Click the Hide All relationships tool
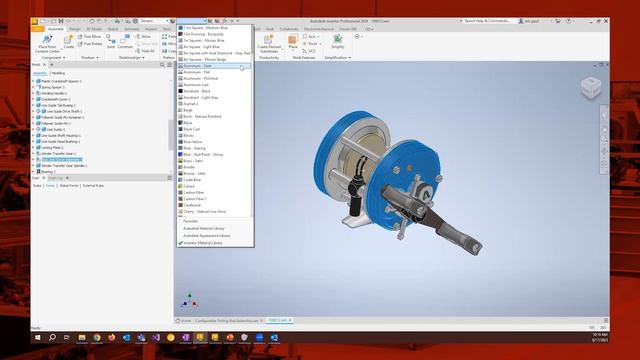The width and height of the screenshot is (640, 360). [145, 51]
